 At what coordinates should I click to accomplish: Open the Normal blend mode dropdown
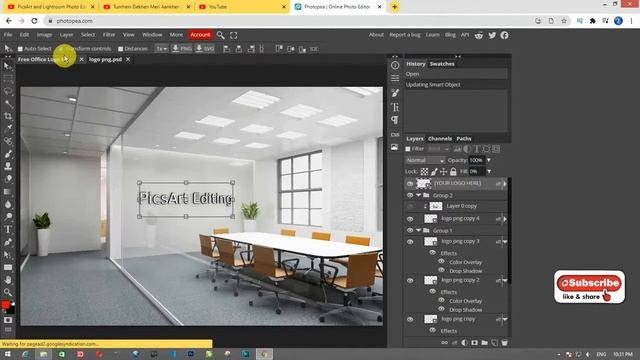click(424, 160)
